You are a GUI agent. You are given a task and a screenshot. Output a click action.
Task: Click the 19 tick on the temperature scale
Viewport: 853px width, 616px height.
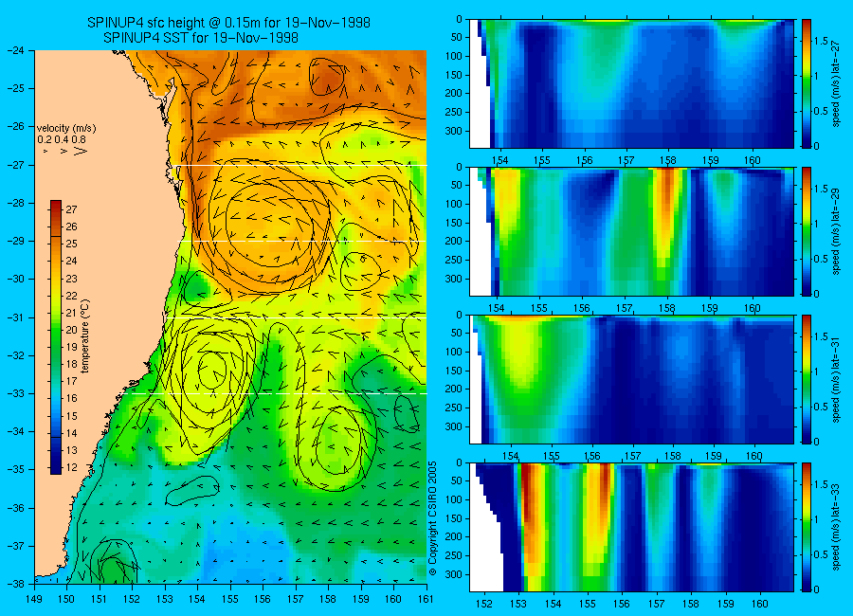coord(71,347)
